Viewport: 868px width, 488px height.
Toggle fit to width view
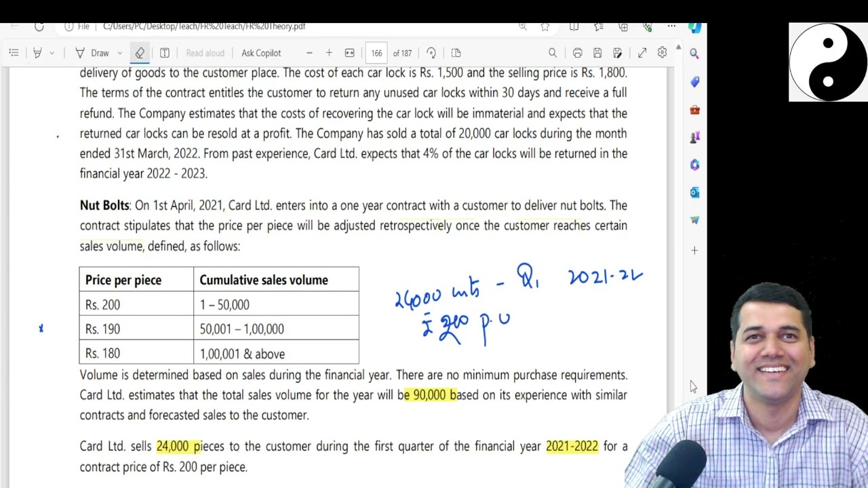click(x=349, y=53)
